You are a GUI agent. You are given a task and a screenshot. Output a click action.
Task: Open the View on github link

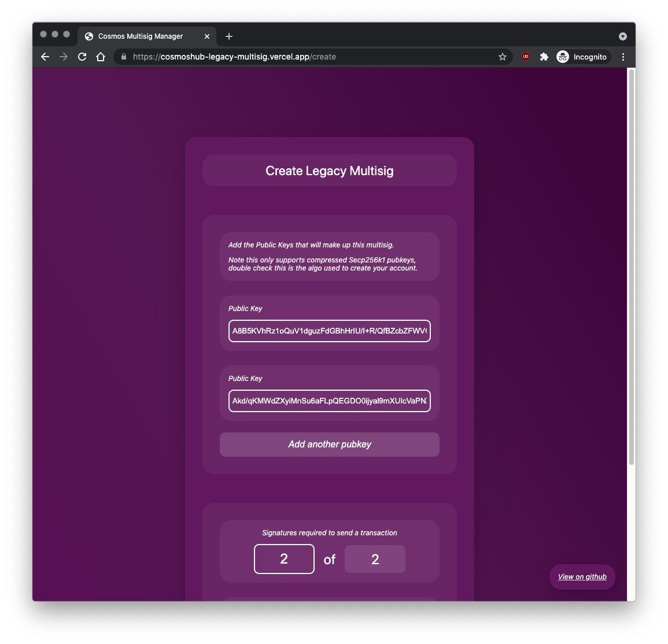tap(582, 577)
